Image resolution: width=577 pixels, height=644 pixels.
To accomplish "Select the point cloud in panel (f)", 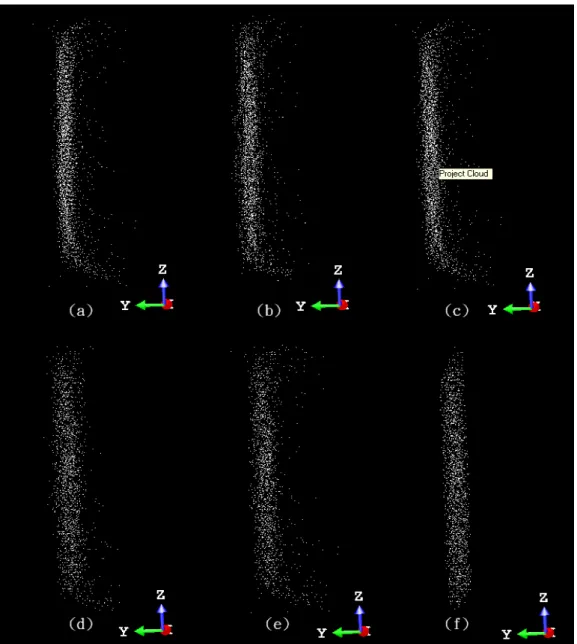I will [455, 478].
